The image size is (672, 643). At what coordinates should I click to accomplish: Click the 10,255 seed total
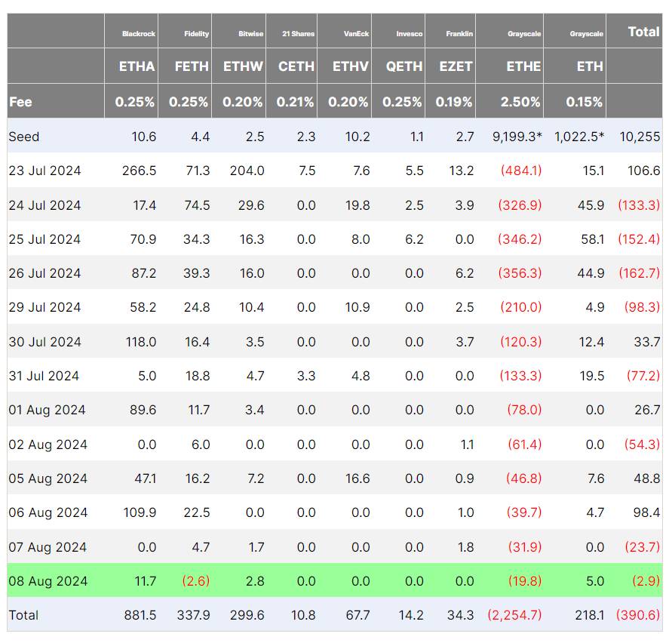640,137
